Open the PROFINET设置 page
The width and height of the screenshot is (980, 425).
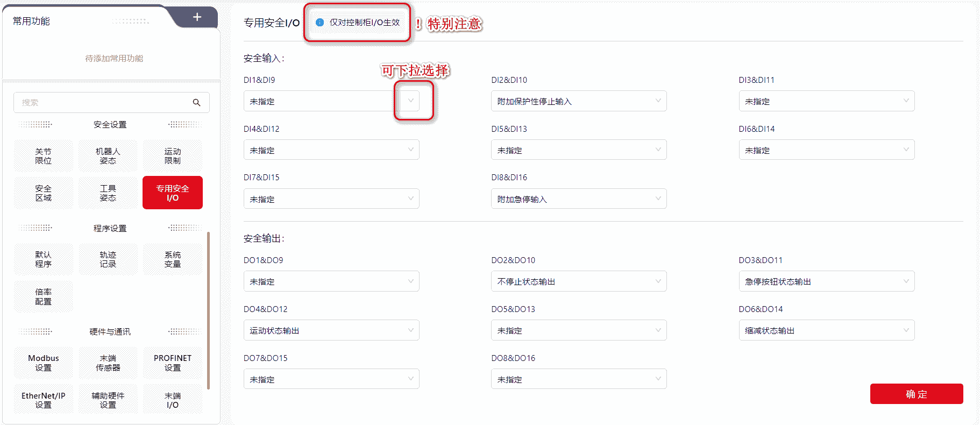click(x=172, y=363)
